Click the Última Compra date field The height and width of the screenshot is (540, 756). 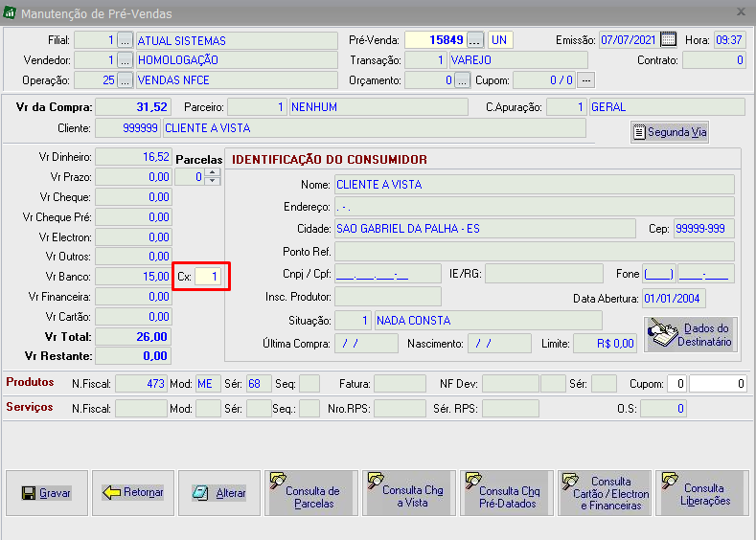coord(366,344)
